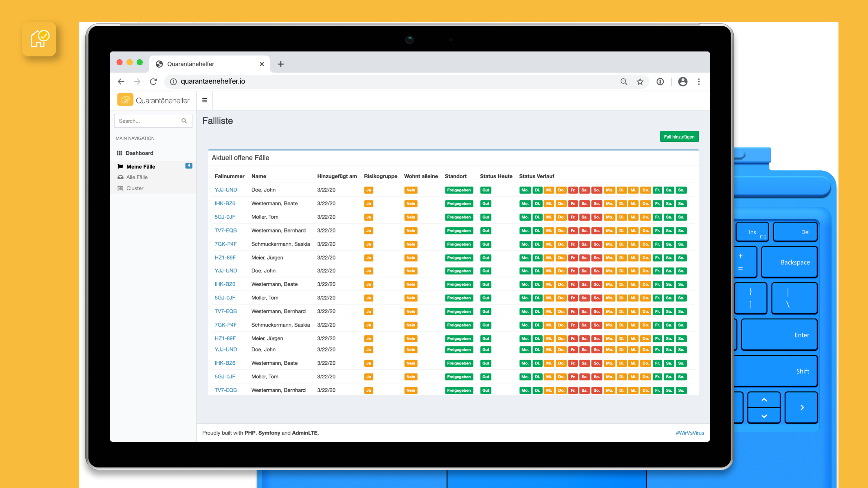Screen dimensions: 868x488
Task: Collapse the Meine Fälle menu group
Action: click(140, 166)
